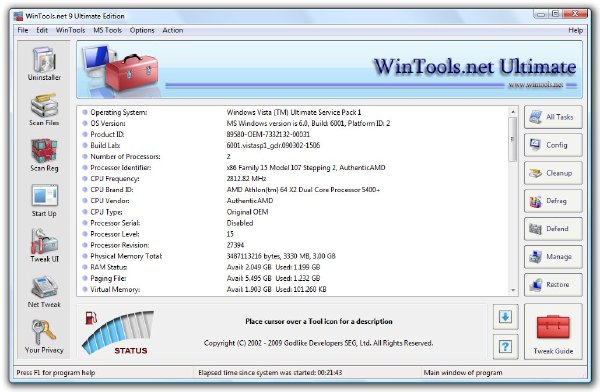Click the 'Original OEM' value
Viewport: 600px width, 392px height.
point(247,212)
